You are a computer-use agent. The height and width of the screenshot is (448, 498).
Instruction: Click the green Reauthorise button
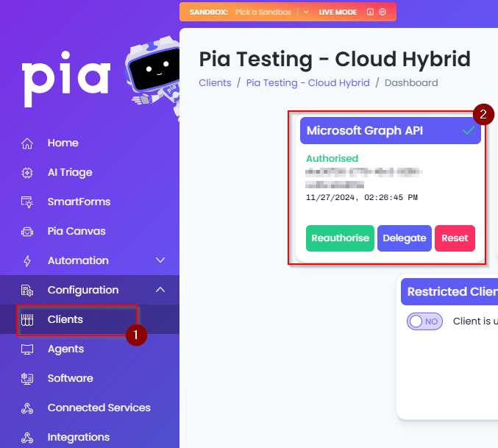click(x=340, y=238)
